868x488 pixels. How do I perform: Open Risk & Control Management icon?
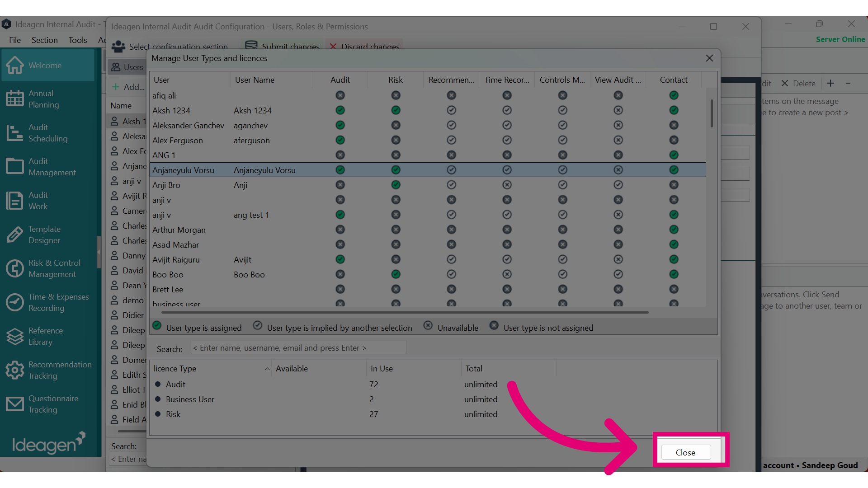[14, 268]
